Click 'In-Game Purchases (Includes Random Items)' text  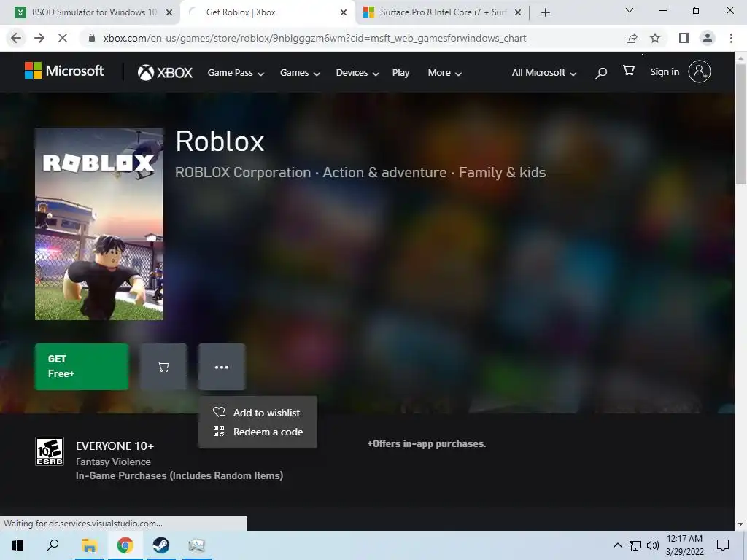[x=179, y=475]
